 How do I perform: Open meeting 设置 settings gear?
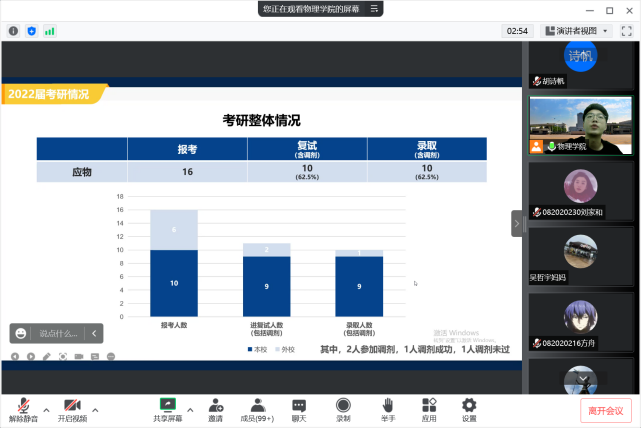pyautogui.click(x=469, y=408)
